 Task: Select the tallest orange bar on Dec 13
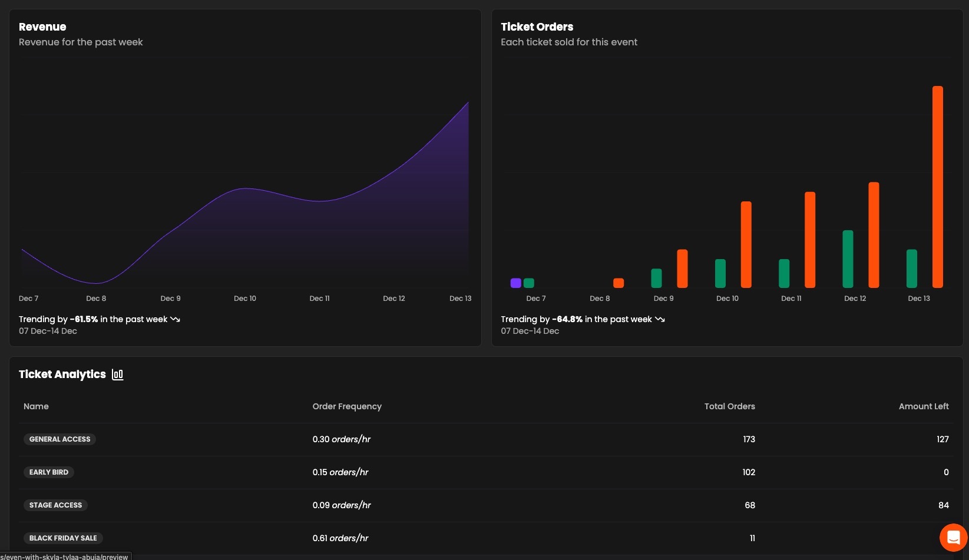tap(937, 185)
